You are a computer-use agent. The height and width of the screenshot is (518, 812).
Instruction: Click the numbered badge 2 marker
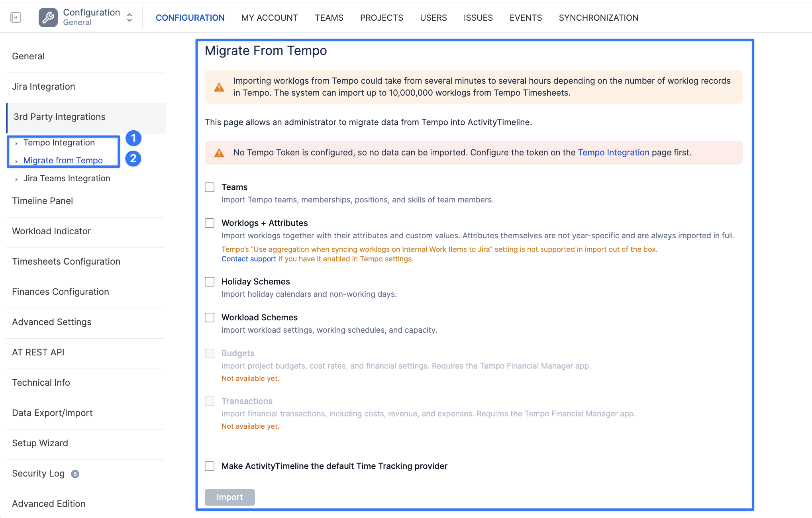133,159
